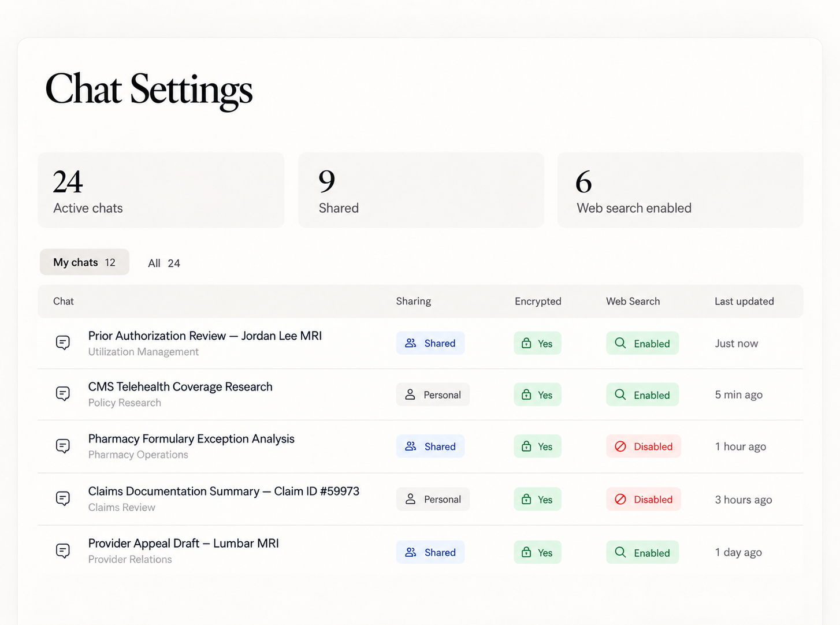Click the Just now timestamp

click(737, 343)
